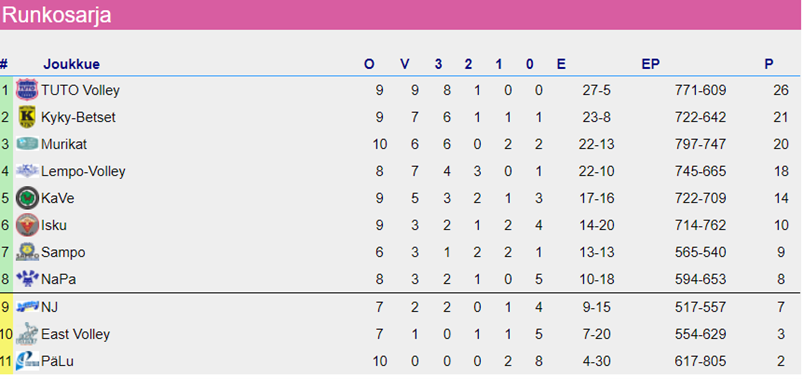Select the East Volley team name
The height and width of the screenshot is (379, 803).
[75, 334]
